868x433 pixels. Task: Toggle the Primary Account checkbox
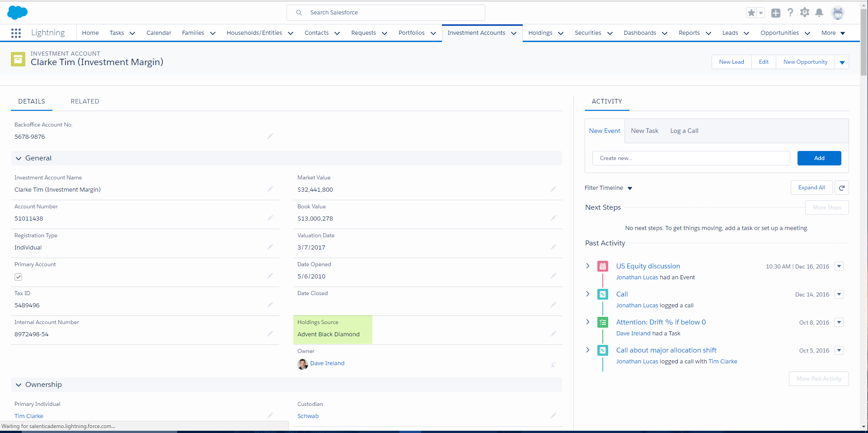pyautogui.click(x=19, y=277)
